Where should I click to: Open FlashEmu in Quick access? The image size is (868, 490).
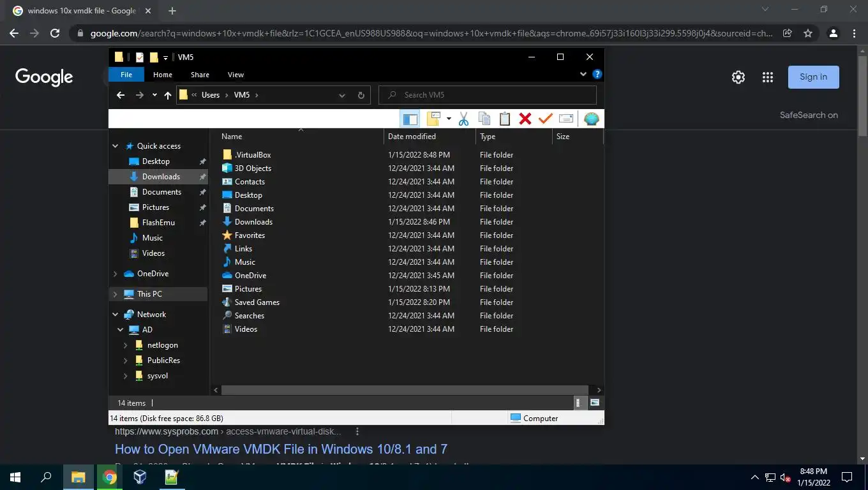pyautogui.click(x=158, y=223)
